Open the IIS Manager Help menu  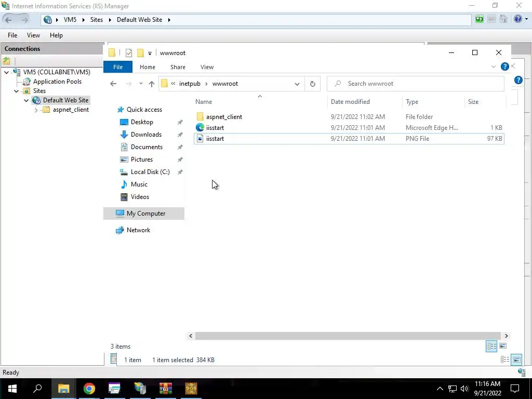point(56,35)
